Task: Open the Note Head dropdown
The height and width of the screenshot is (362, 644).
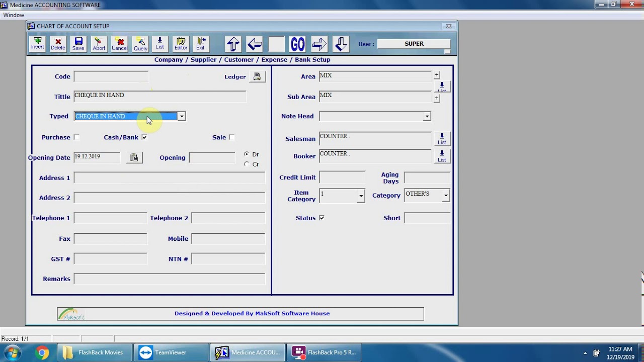Action: [x=427, y=116]
